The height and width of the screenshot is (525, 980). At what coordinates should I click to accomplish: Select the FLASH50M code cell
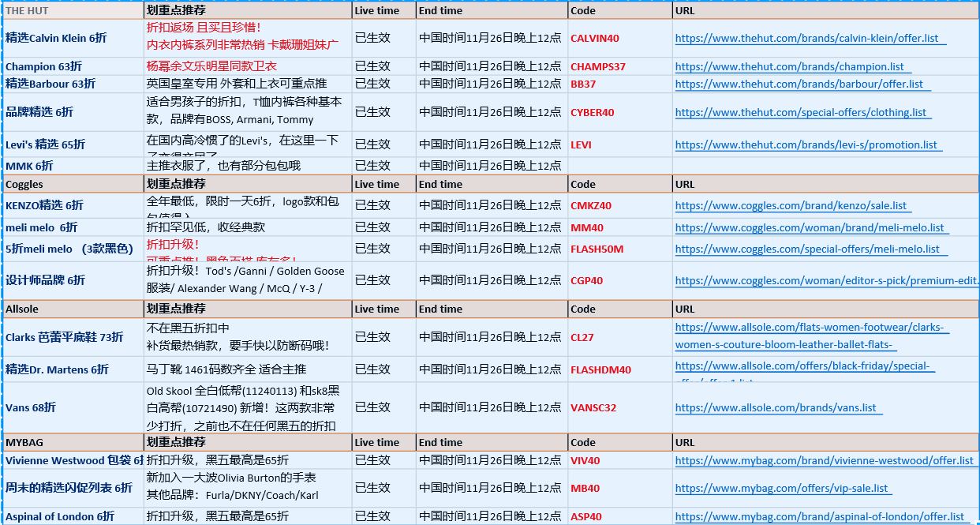click(620, 249)
